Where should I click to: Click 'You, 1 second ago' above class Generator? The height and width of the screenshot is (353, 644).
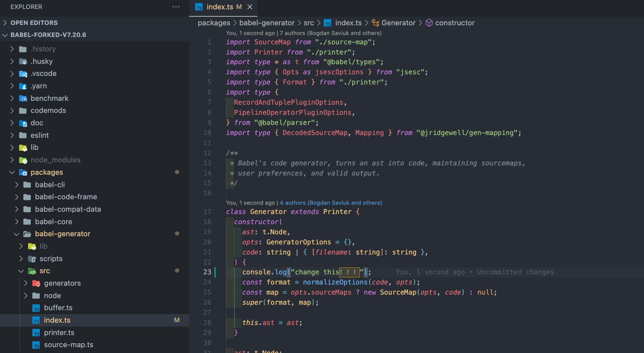coord(250,203)
